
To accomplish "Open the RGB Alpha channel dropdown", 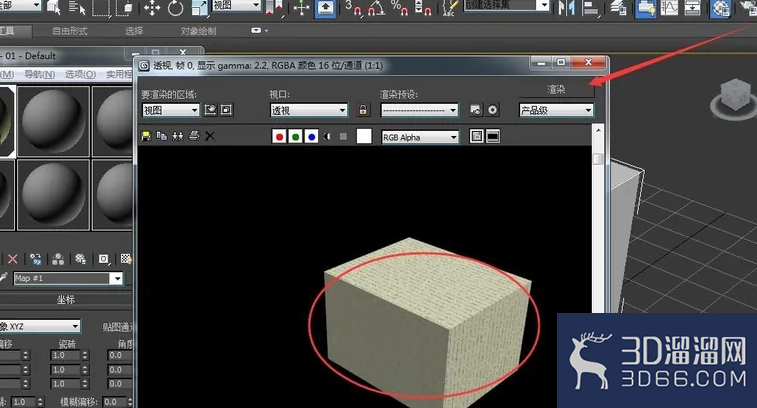I will [x=420, y=137].
